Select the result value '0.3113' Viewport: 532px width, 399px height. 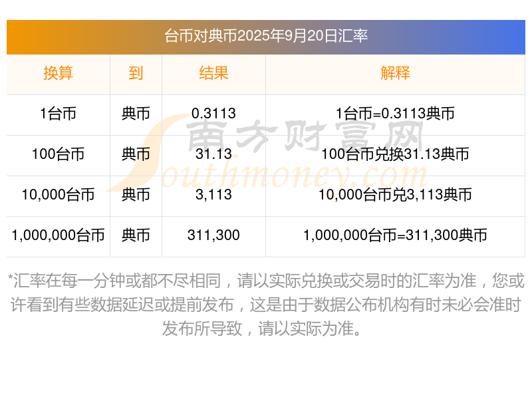(213, 114)
